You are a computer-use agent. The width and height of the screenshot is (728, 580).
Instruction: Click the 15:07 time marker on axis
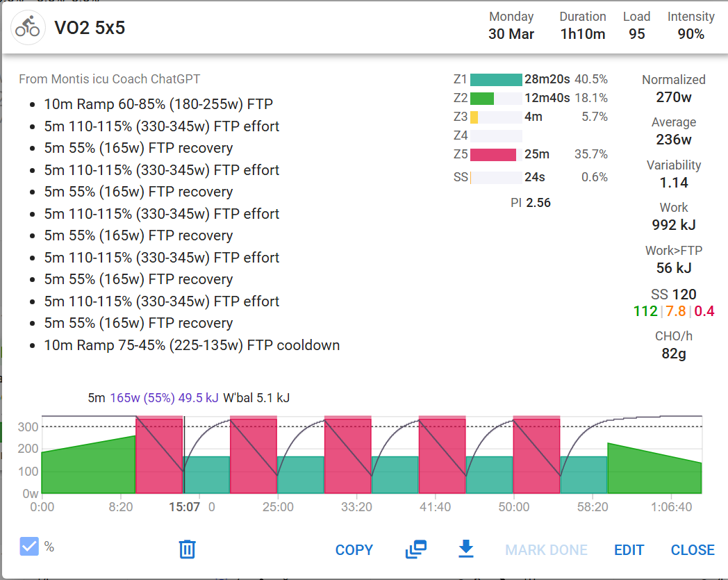point(184,507)
